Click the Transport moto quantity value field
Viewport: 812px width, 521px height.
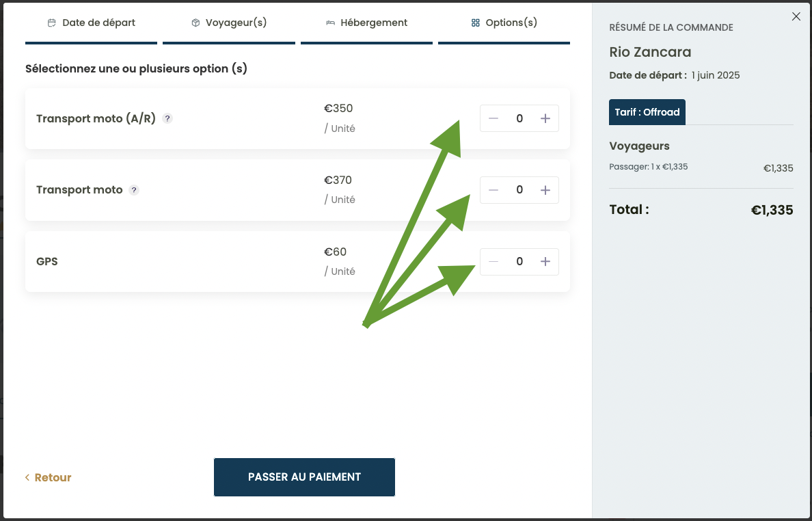tap(519, 190)
